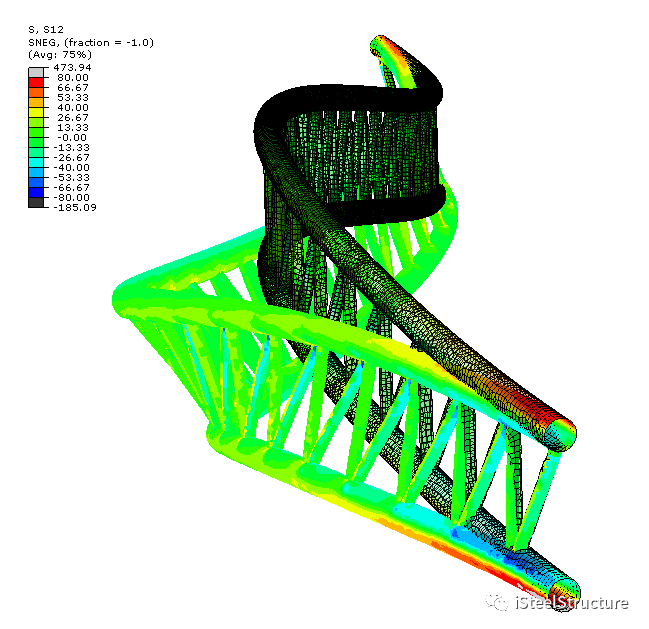This screenshot has width=649, height=629.
Task: Click the -53.33 legend value
Action: [x=72, y=178]
